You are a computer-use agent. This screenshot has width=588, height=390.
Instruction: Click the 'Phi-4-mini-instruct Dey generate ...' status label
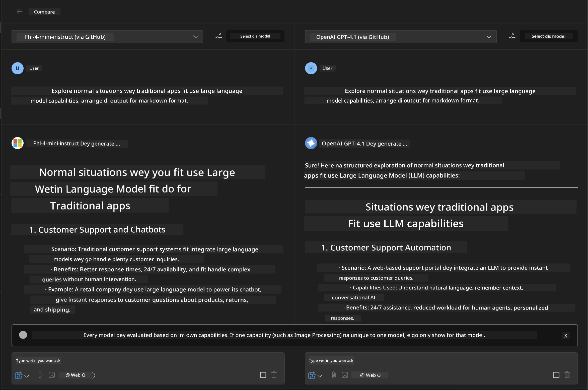tap(77, 144)
